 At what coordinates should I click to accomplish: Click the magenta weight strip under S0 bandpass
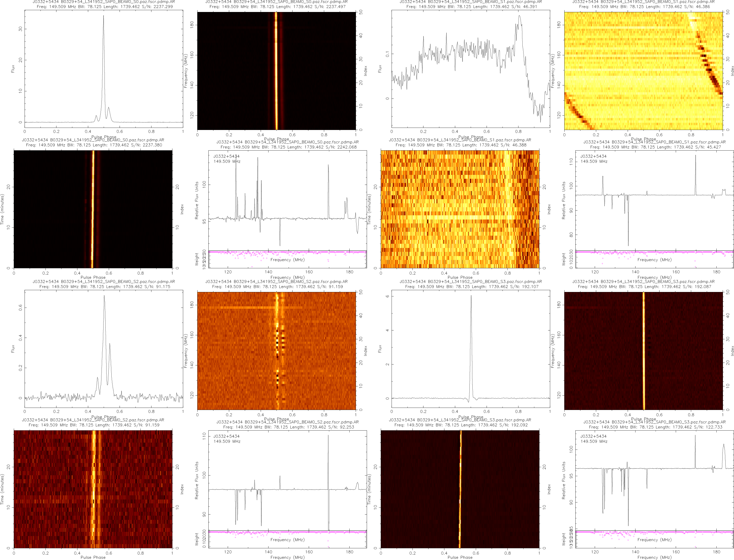click(x=287, y=252)
